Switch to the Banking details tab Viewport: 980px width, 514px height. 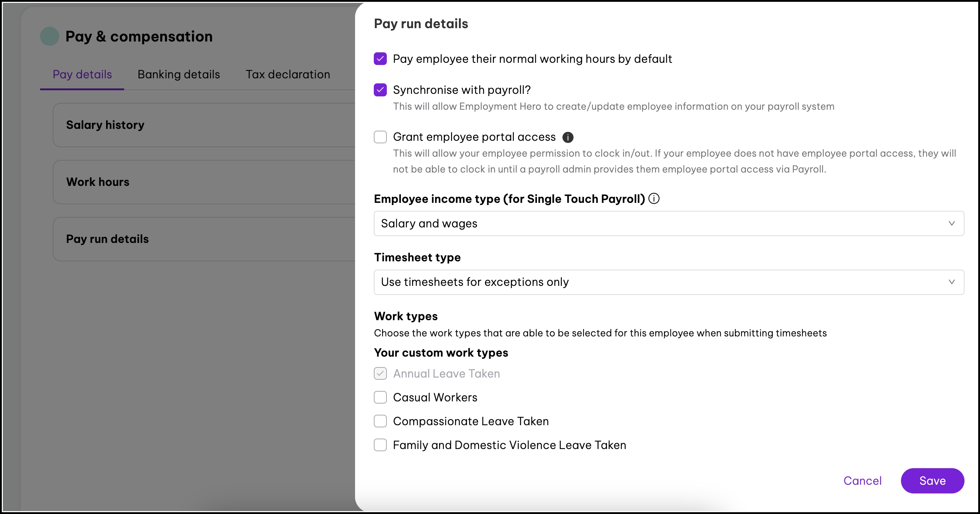[x=178, y=75]
